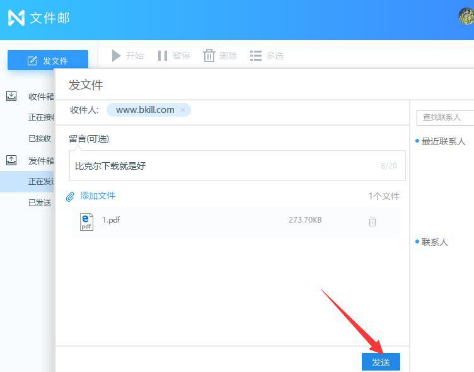Viewport: 474px width, 372px height.
Task: Click the multi-select (多选) list icon
Action: pos(256,56)
